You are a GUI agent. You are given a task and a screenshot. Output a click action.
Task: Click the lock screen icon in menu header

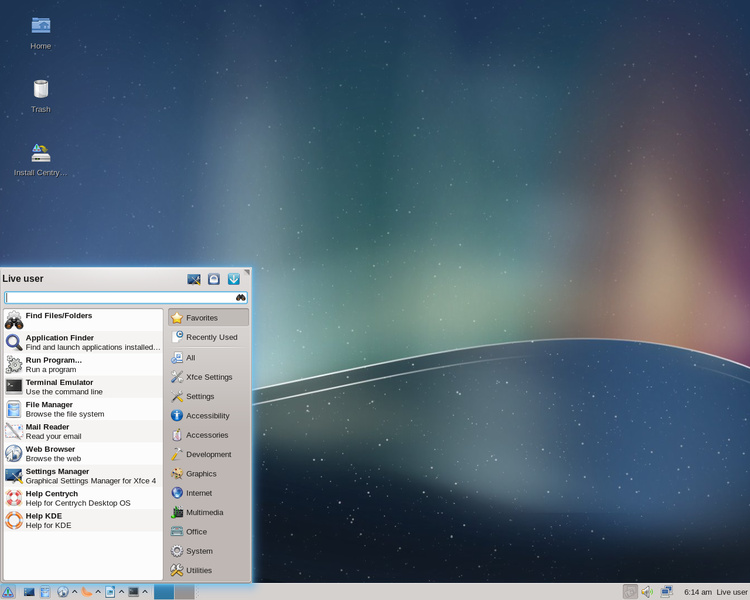[x=214, y=279]
